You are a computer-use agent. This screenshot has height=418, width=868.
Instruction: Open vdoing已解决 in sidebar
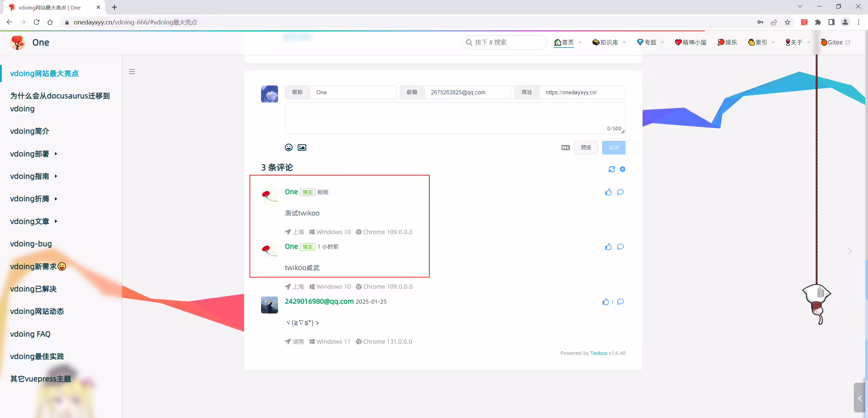(33, 289)
